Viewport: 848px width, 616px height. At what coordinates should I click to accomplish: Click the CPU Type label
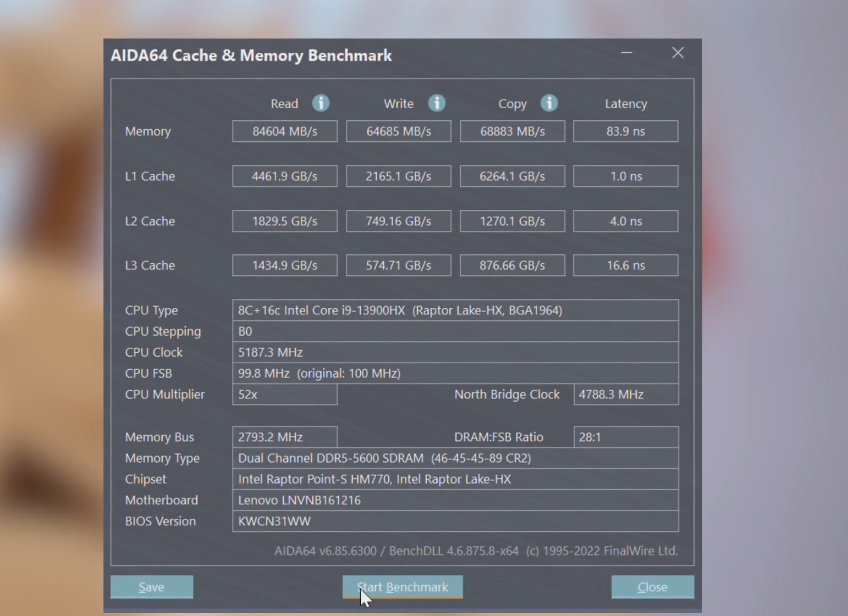[151, 311]
